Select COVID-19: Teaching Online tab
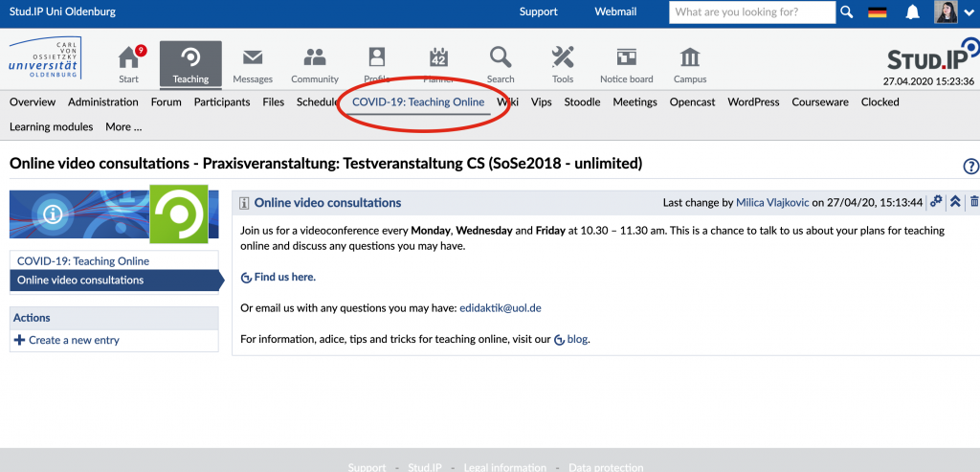This screenshot has width=980, height=472. click(418, 101)
